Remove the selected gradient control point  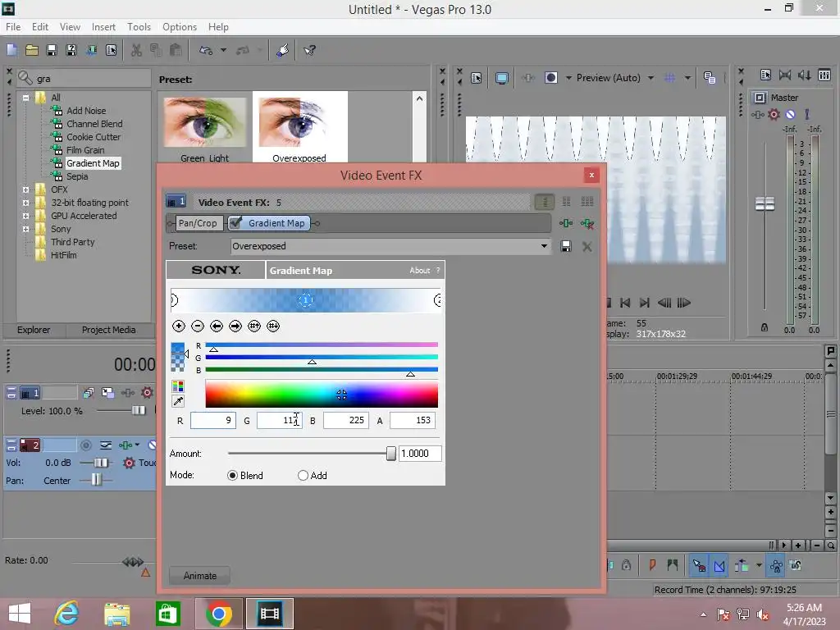[198, 326]
